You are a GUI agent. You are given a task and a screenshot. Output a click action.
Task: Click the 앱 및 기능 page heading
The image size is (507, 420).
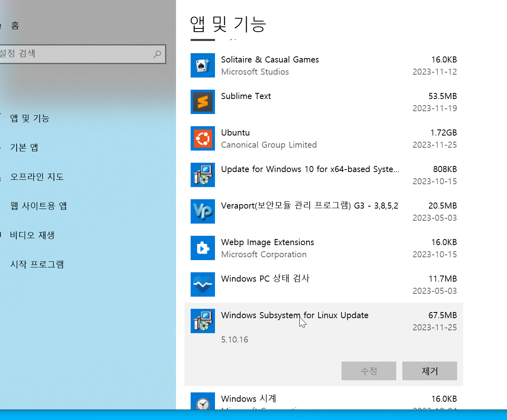228,24
